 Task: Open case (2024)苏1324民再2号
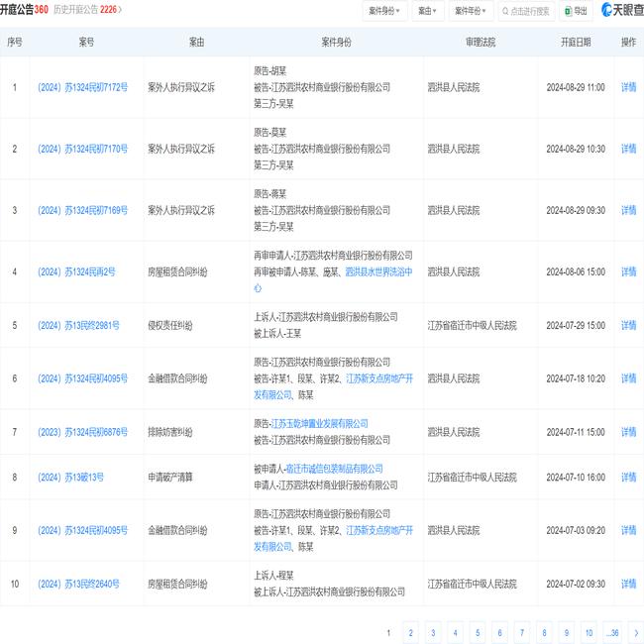(76, 271)
